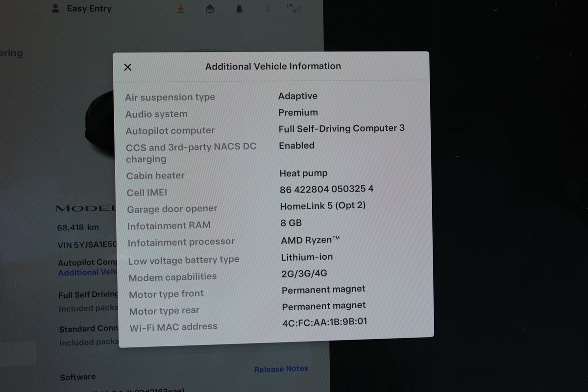Tap the Cell IMEI number value
The image size is (588, 392).
click(326, 189)
